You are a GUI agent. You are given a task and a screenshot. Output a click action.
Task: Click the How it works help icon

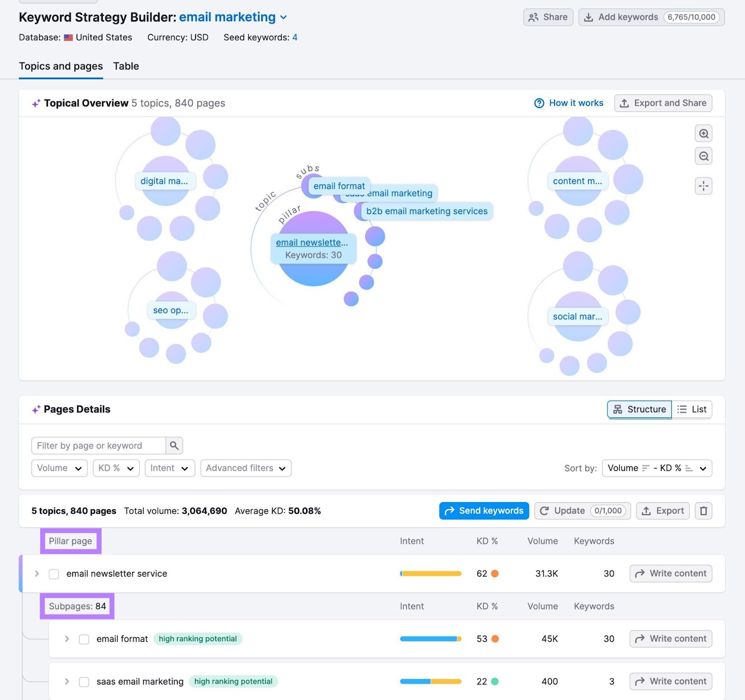[x=539, y=103]
